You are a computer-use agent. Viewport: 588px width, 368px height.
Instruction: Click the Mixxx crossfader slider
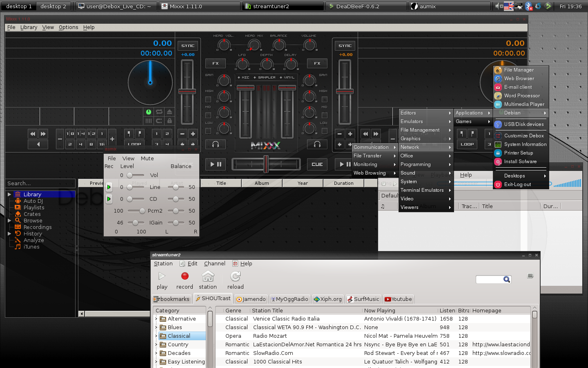[266, 164]
